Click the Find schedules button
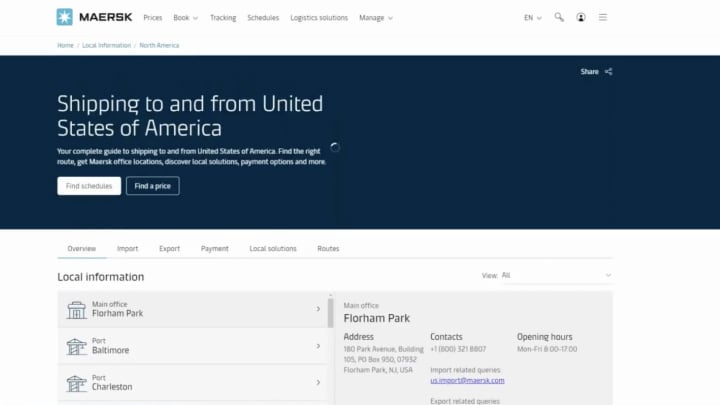720x405 pixels. [89, 186]
